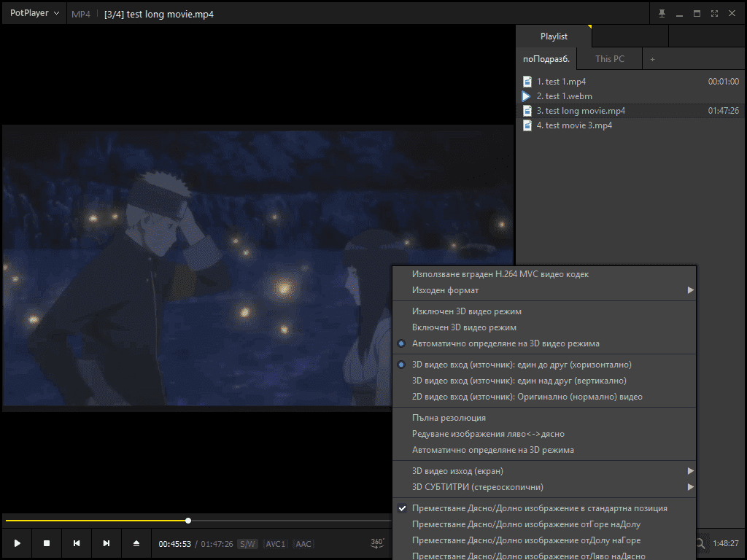Toggle Преместване изображение в стандартна позиция
The width and height of the screenshot is (747, 560).
tap(544, 508)
